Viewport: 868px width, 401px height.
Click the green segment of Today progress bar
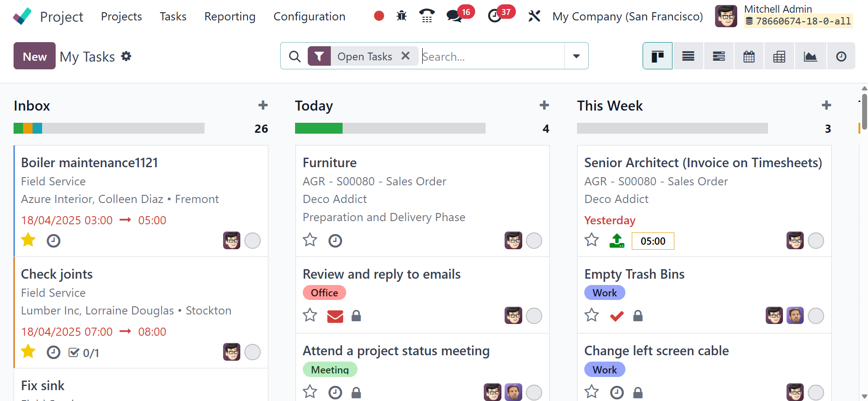tap(319, 128)
